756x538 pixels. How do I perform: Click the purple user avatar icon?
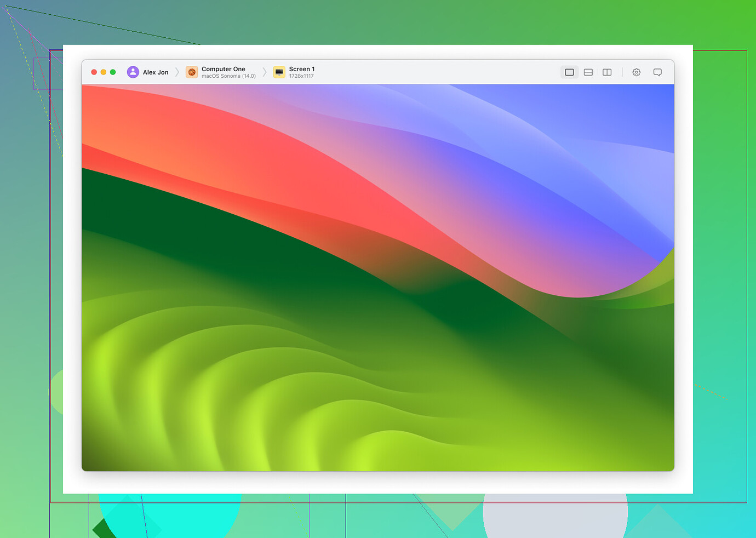(133, 72)
